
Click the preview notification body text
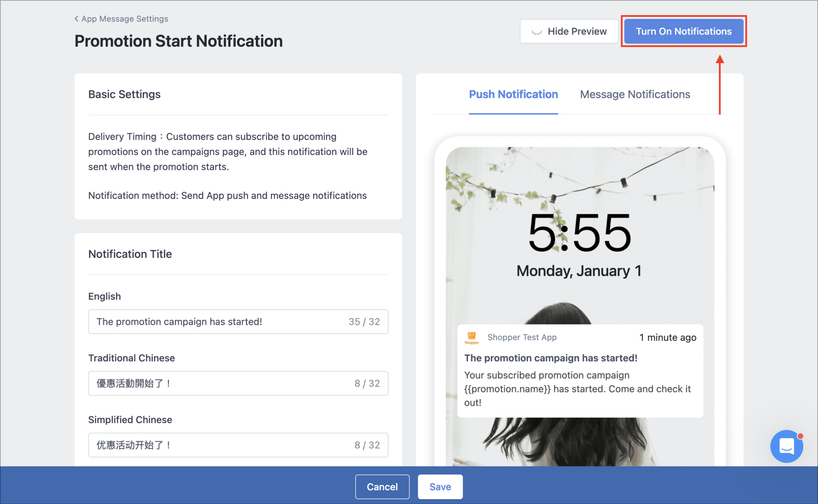click(x=578, y=389)
